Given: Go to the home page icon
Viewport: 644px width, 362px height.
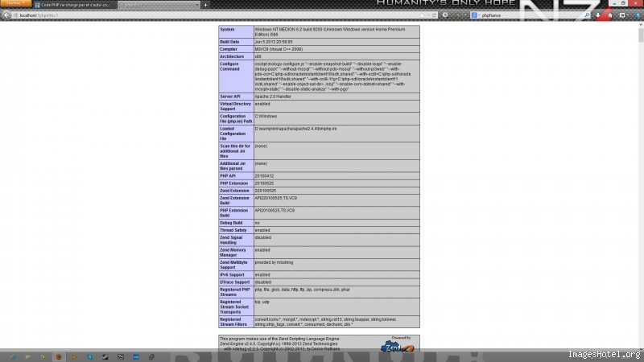Looking at the screenshot, I should (x=610, y=15).
